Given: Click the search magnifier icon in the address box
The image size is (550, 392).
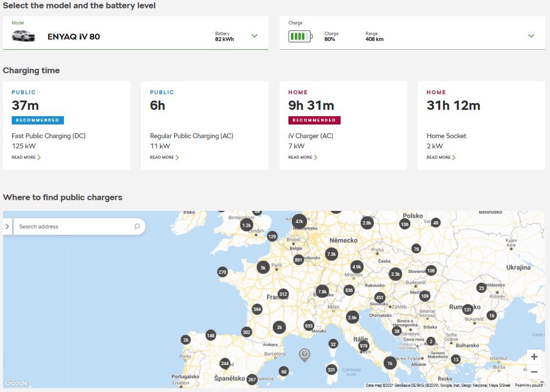Looking at the screenshot, I should pos(137,227).
